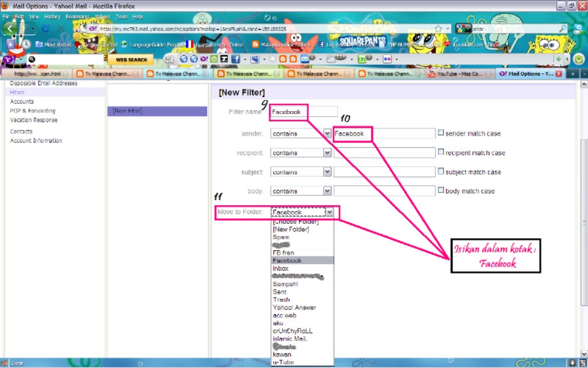Click the pencil edit icon on Yahoo toolbar
This screenshot has height=368, width=588.
(169, 59)
